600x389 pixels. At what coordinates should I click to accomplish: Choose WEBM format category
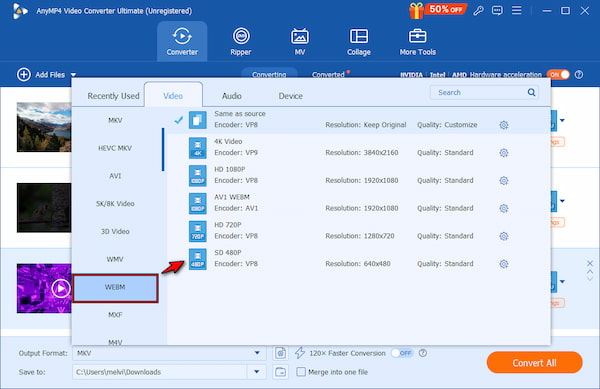click(115, 287)
